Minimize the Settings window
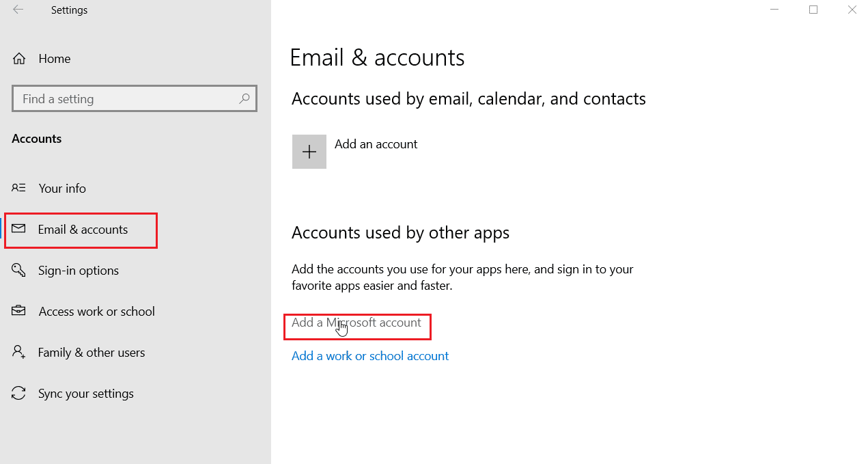Image resolution: width=868 pixels, height=464 pixels. pos(774,10)
